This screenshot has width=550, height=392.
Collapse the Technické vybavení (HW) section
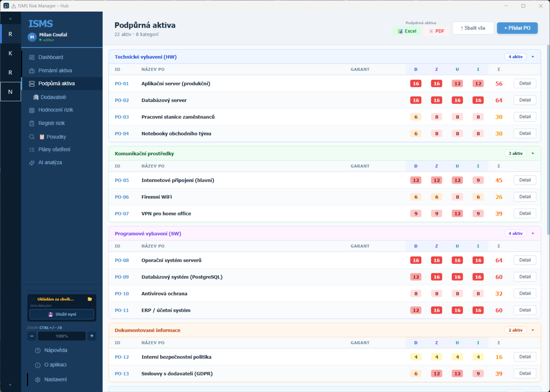pos(533,57)
